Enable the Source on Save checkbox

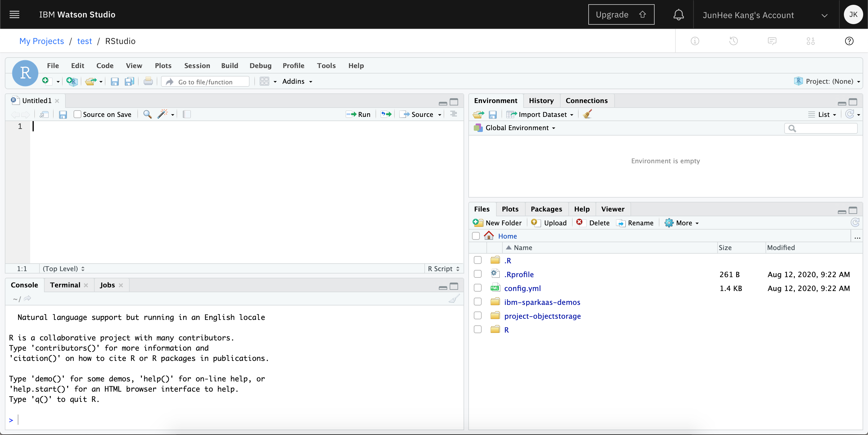(77, 114)
